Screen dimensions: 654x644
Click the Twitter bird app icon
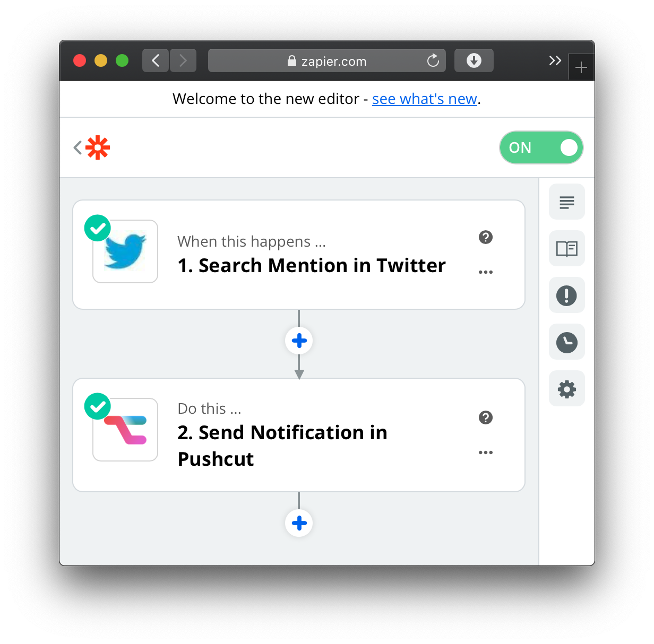coord(125,251)
